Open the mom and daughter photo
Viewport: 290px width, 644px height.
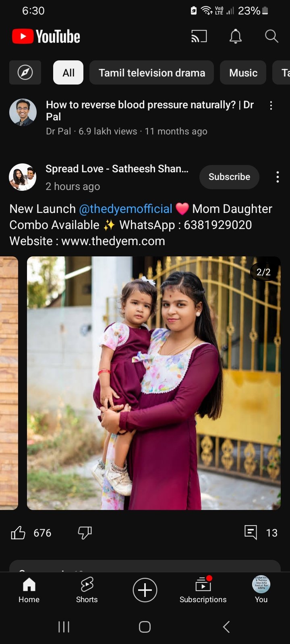click(x=154, y=383)
